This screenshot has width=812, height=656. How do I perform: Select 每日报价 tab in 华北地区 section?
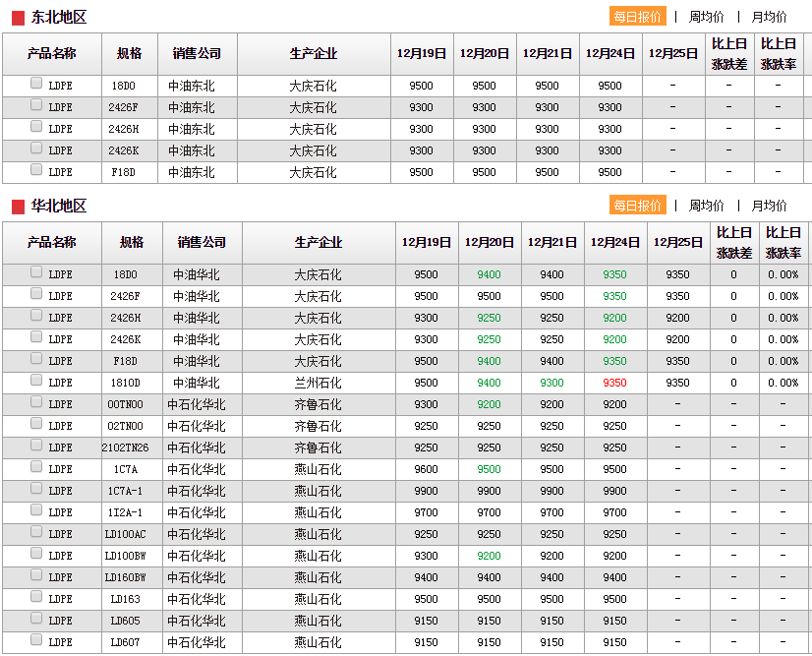637,206
